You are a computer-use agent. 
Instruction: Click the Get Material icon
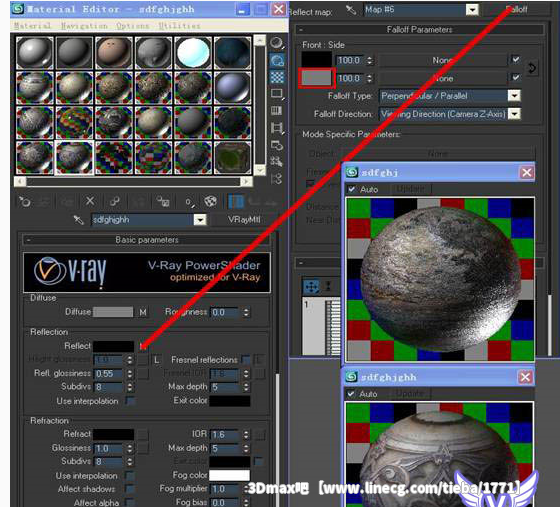coord(25,202)
